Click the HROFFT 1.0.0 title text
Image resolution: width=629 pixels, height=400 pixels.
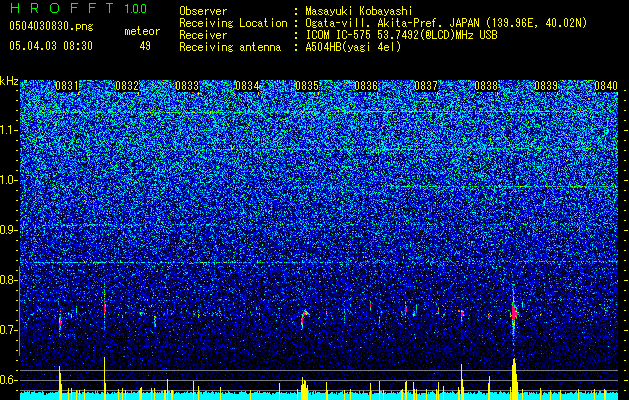coord(78,8)
